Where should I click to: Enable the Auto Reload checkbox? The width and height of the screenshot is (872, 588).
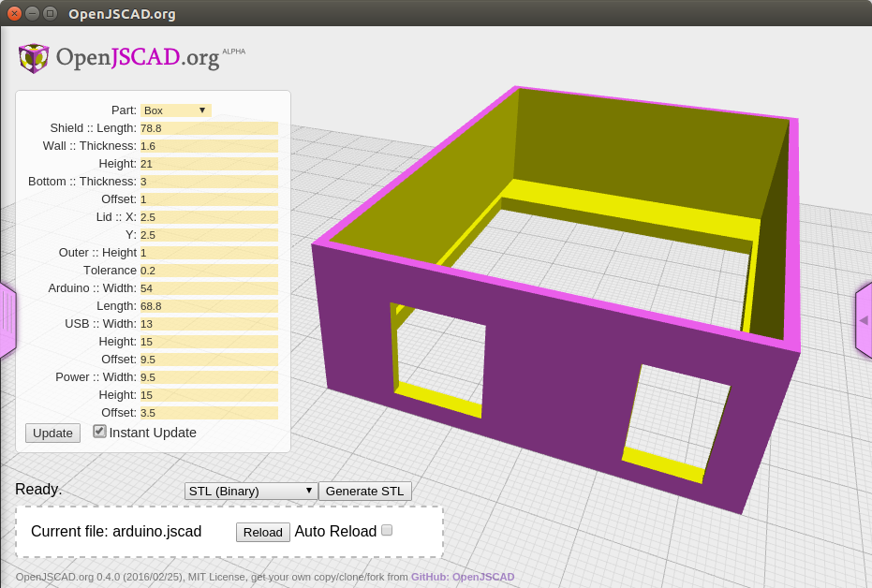pos(387,530)
